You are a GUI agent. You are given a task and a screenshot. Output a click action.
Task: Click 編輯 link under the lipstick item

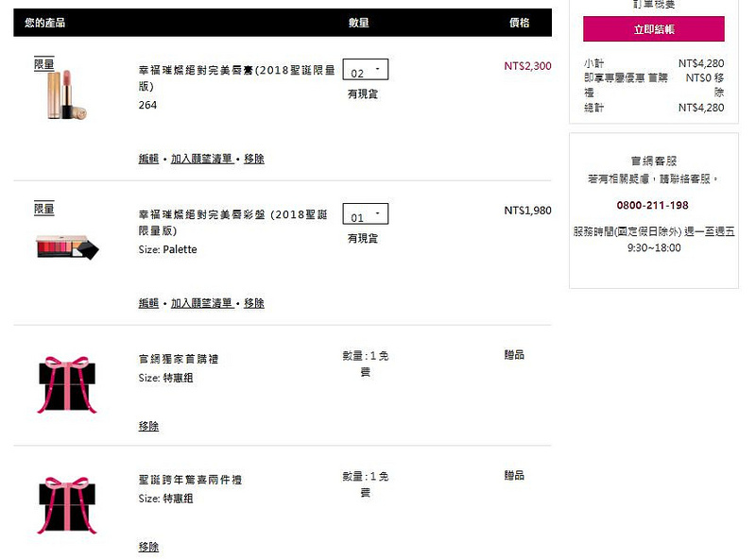tap(148, 159)
